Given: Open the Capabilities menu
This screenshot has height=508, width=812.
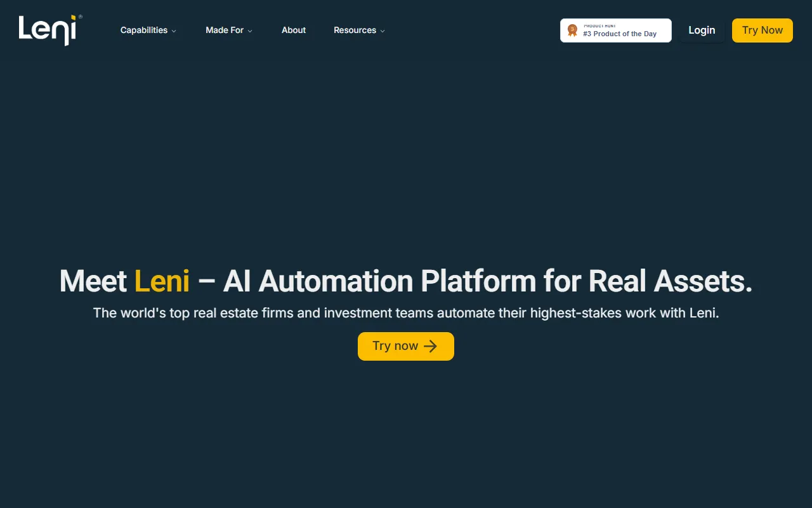Looking at the screenshot, I should click(144, 30).
